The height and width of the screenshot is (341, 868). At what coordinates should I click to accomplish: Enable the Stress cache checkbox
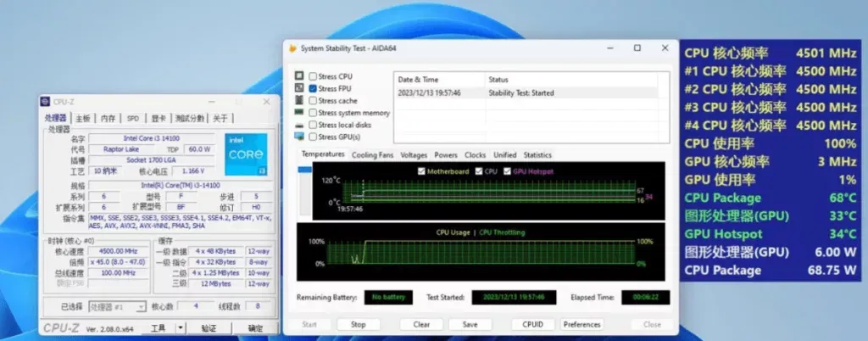tap(313, 101)
